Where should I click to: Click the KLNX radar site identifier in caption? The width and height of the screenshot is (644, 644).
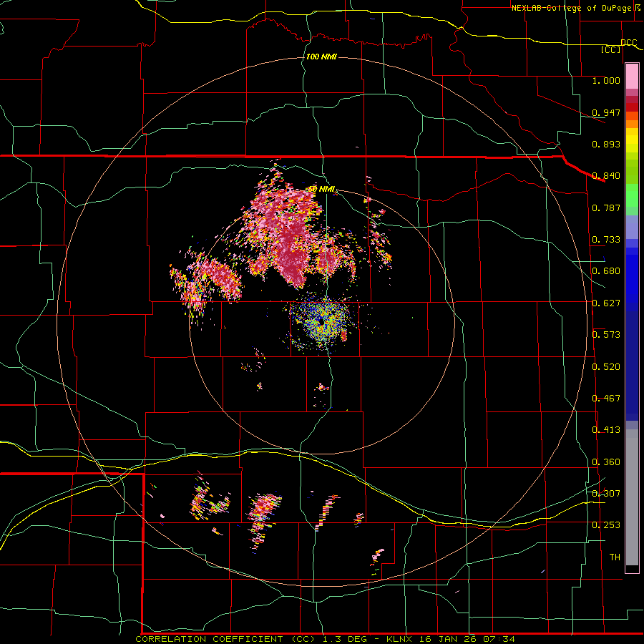coord(401,639)
